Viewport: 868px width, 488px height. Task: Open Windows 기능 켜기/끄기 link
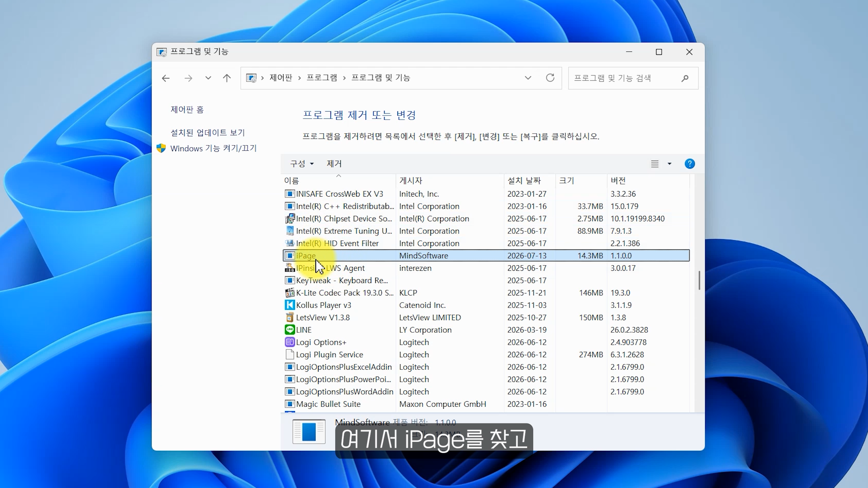213,148
